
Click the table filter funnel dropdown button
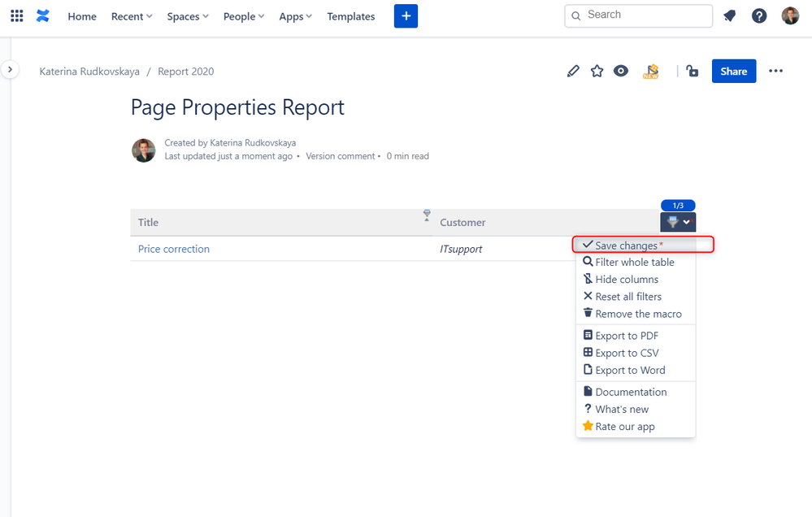coord(678,222)
